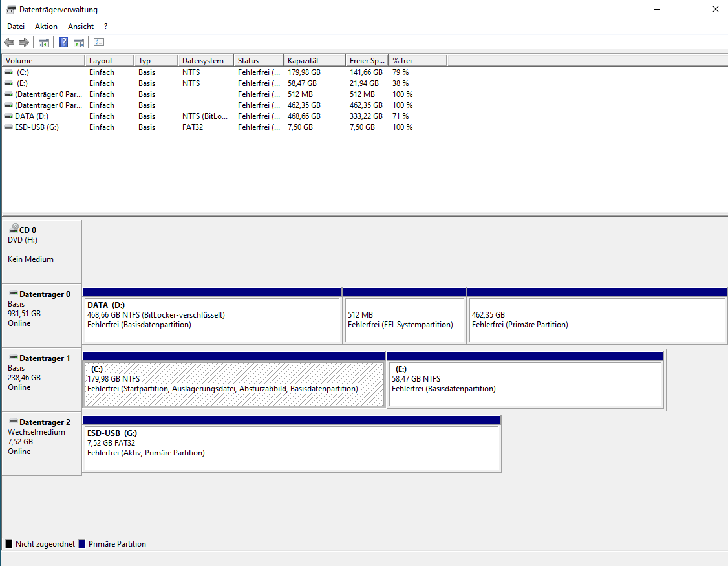The width and height of the screenshot is (728, 566).
Task: Select the 512 MB EFI-Systempartition block
Action: click(x=404, y=316)
